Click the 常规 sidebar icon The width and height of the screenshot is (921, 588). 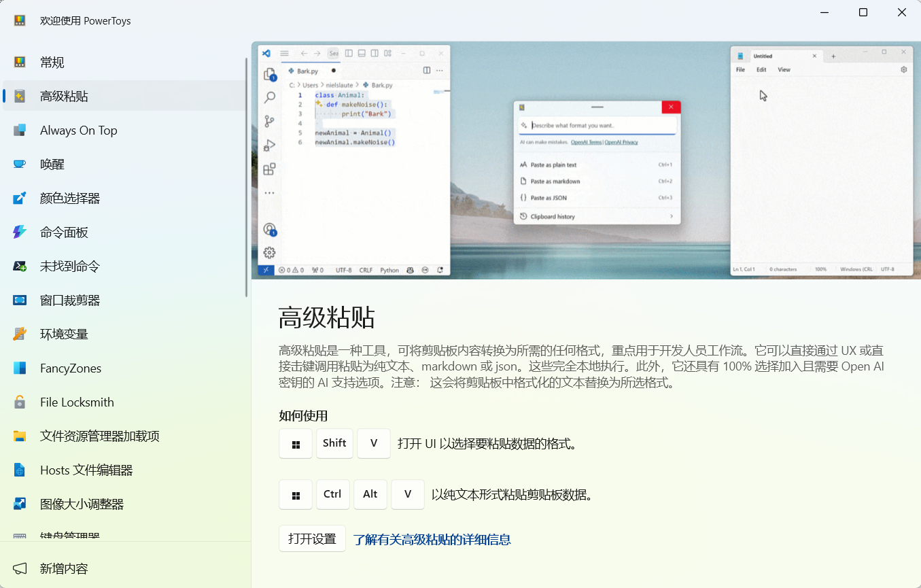(x=20, y=63)
